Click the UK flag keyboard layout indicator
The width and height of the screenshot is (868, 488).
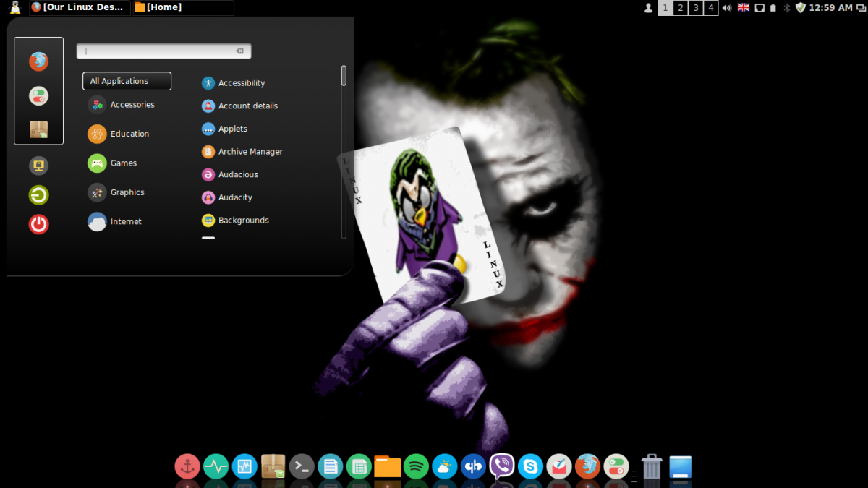click(x=743, y=8)
